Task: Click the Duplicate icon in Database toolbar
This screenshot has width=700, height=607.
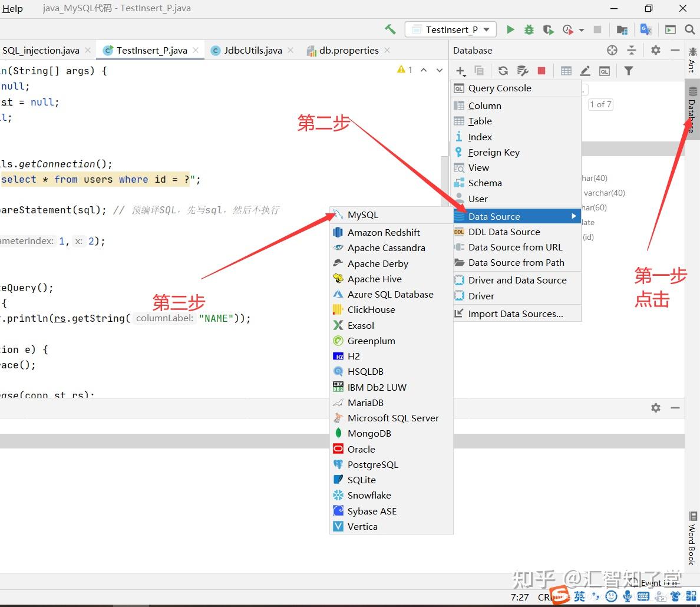Action: (479, 71)
